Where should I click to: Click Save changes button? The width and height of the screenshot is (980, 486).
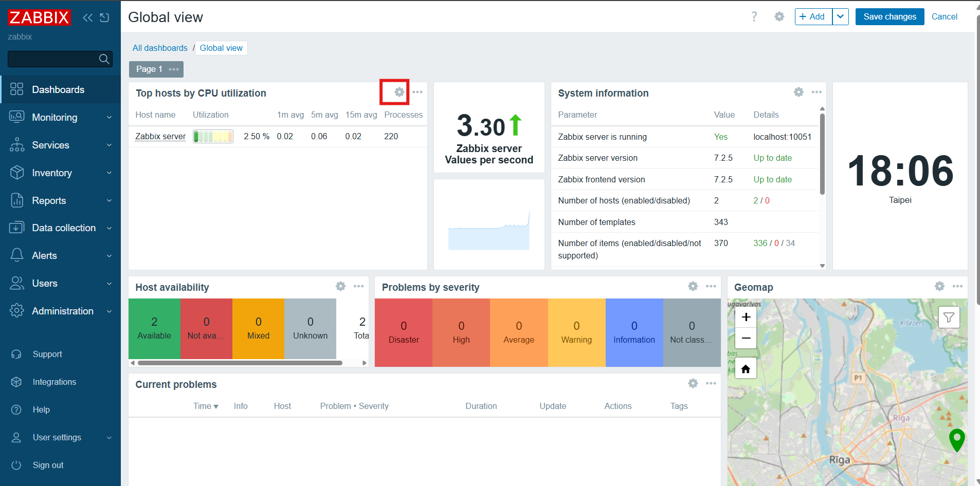[x=890, y=17]
